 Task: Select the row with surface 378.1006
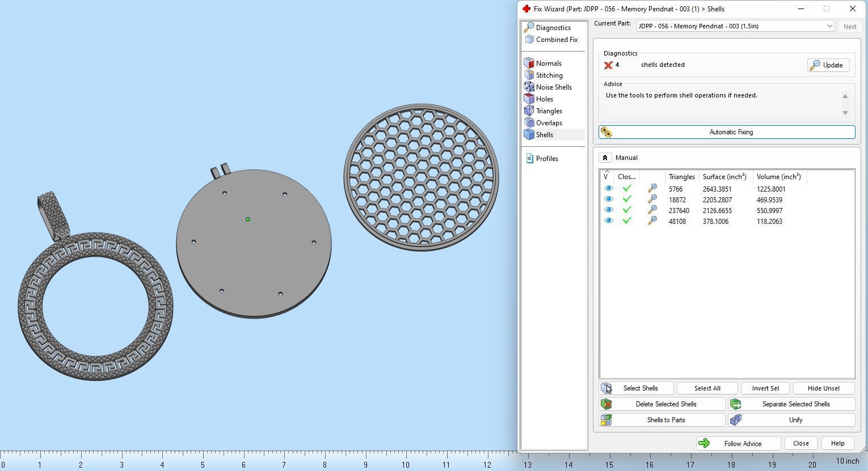click(727, 222)
